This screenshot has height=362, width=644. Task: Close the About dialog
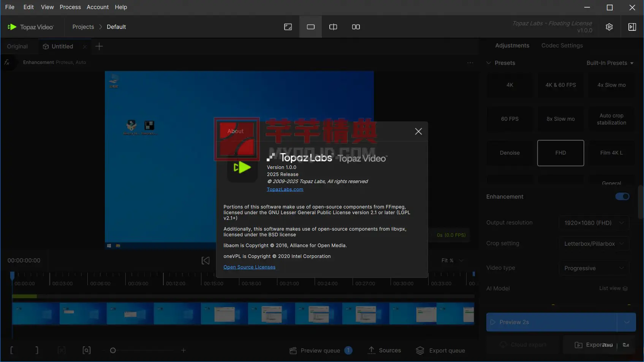click(x=418, y=131)
